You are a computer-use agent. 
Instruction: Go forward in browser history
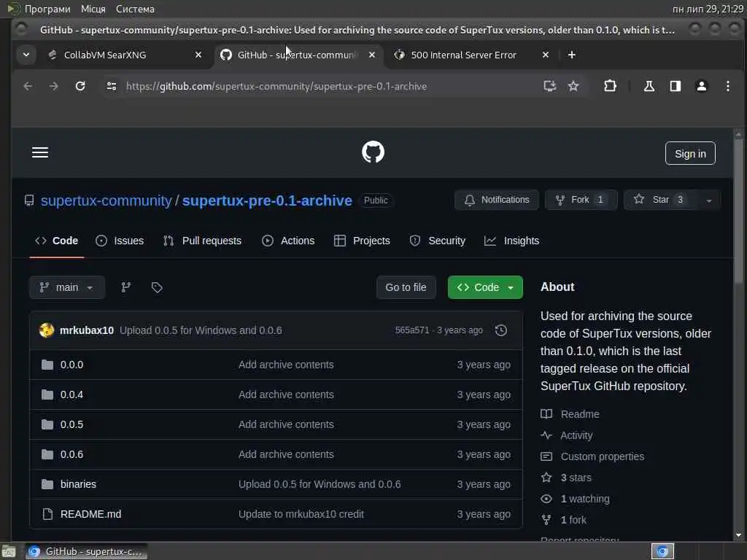point(54,86)
